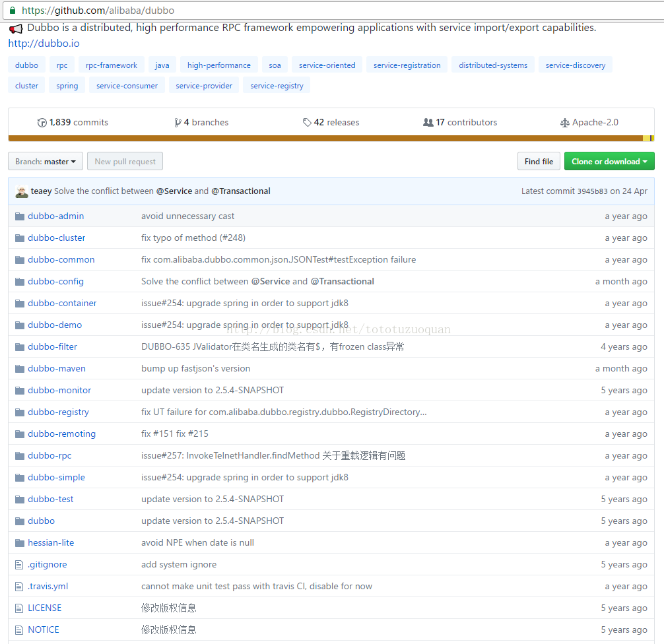Select the java topic tag
Viewport: 664px width, 644px height.
pyautogui.click(x=162, y=65)
